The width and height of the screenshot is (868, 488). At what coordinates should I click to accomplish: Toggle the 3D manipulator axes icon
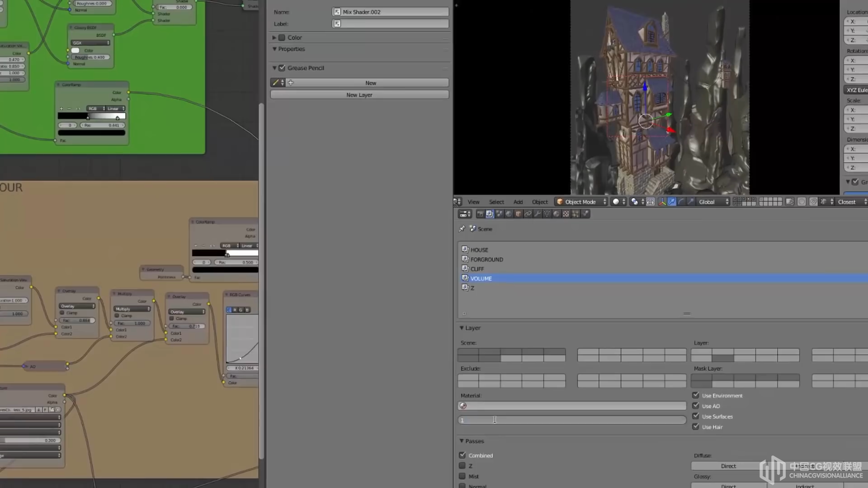662,202
